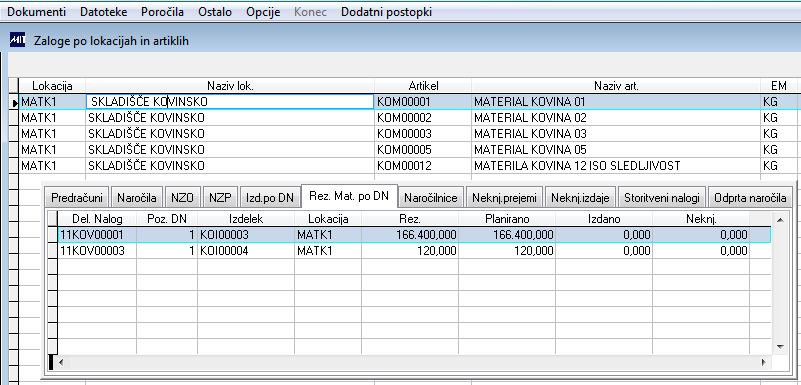Select the KOM00003 article cell
The image size is (801, 385).
(x=423, y=134)
